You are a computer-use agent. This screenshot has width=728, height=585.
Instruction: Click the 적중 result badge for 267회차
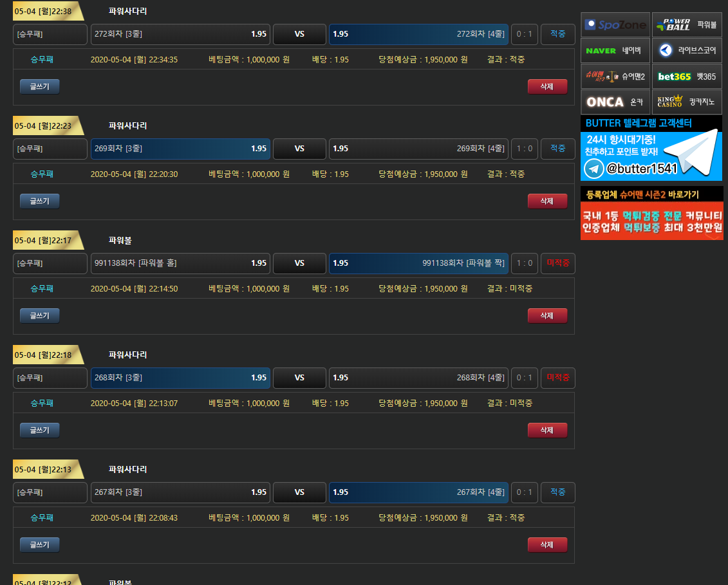click(x=557, y=492)
